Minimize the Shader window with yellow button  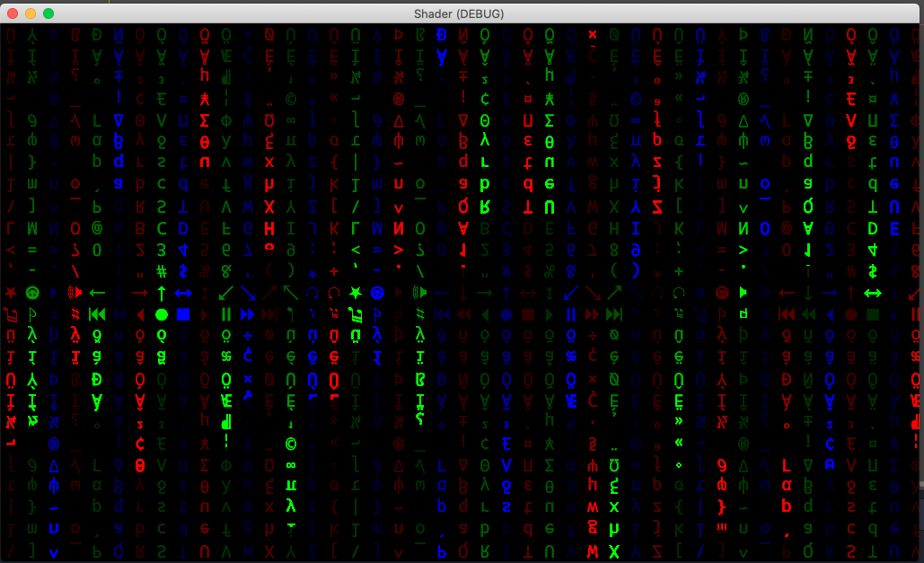point(31,13)
